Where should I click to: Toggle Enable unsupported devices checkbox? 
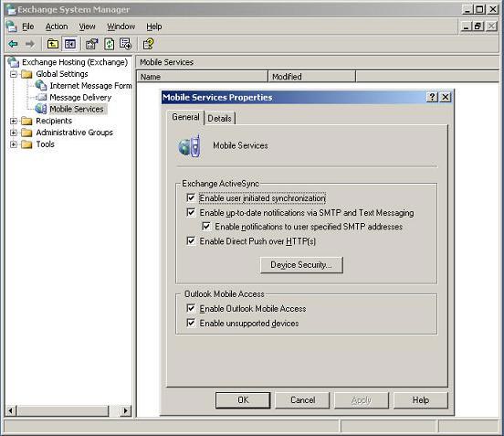(191, 323)
